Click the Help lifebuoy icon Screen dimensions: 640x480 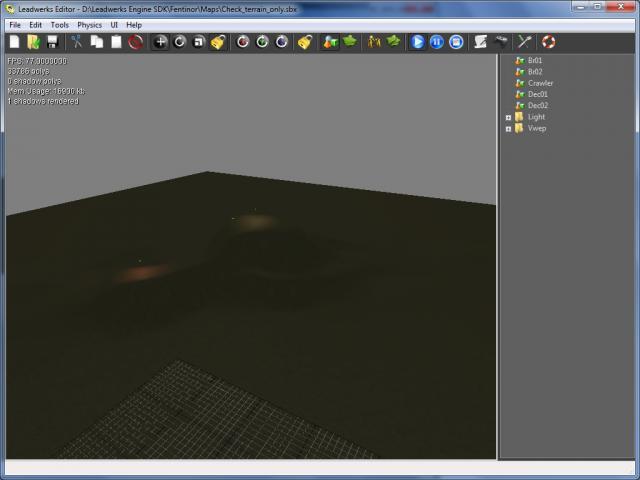pos(548,42)
